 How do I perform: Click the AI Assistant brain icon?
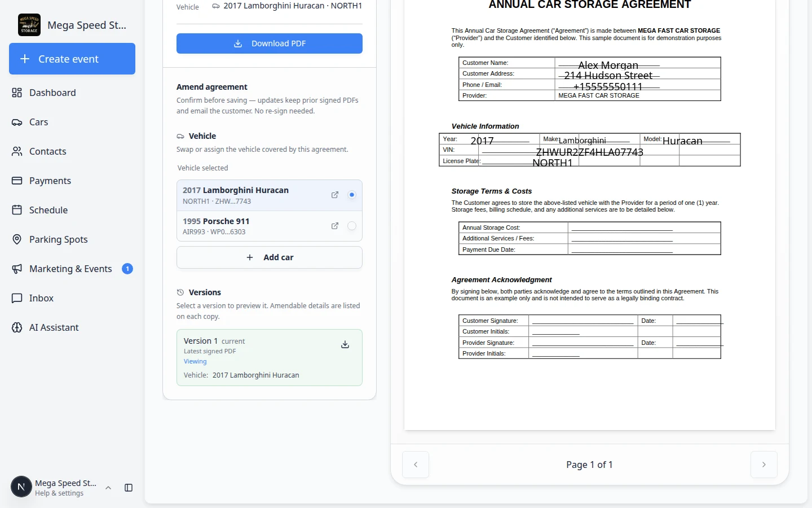tap(17, 327)
